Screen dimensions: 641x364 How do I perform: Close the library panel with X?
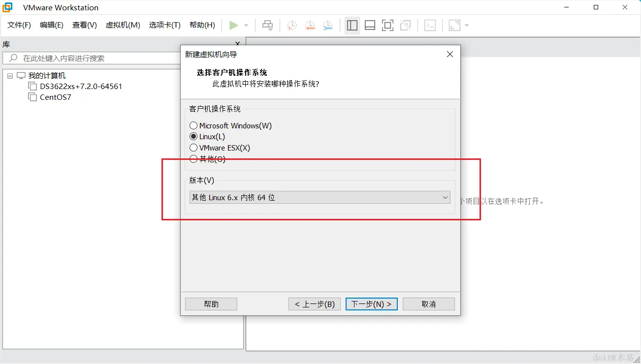point(238,44)
